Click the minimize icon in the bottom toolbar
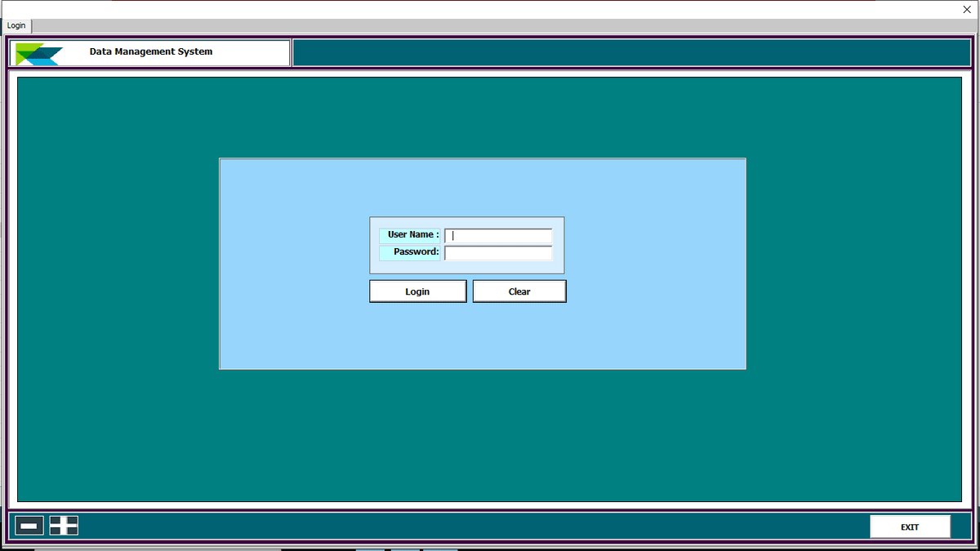The image size is (980, 551). 29,525
